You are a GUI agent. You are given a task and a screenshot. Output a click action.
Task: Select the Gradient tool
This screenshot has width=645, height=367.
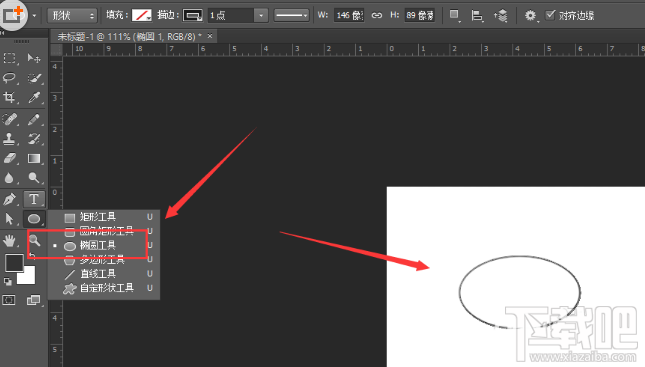[34, 158]
